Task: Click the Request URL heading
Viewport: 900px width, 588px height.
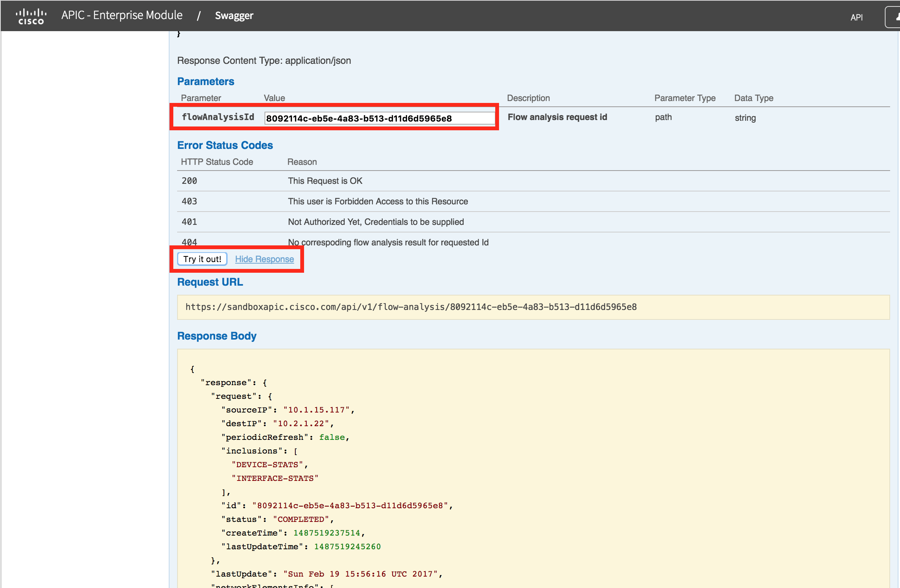Action: coord(210,282)
